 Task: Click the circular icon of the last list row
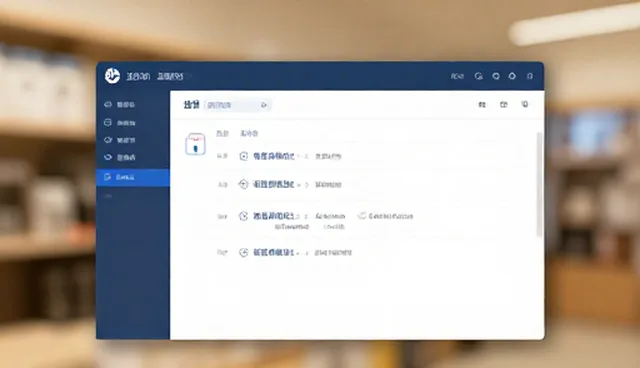(244, 253)
